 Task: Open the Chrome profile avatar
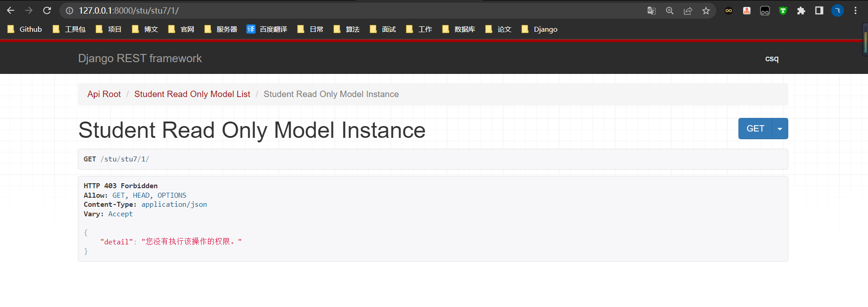838,10
